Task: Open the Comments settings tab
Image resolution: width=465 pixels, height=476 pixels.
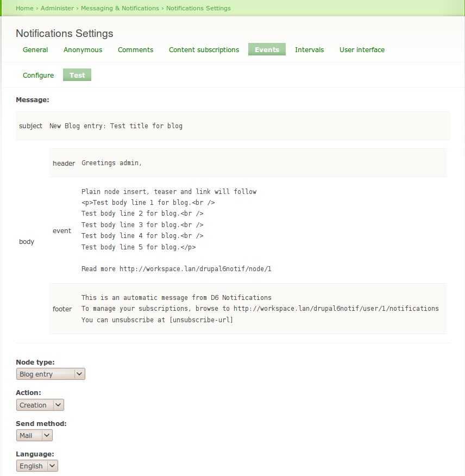Action: click(x=135, y=49)
